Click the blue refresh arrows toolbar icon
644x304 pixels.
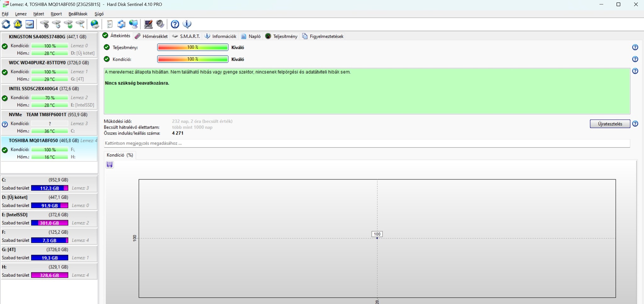click(6, 24)
